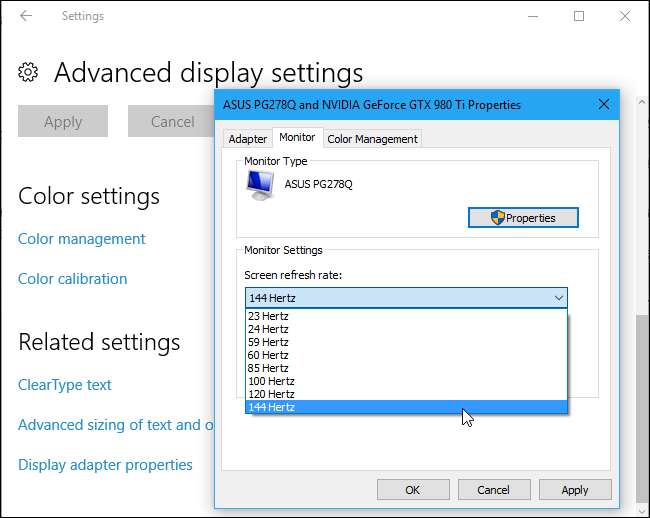
Task: Select the Monitor tab
Action: click(297, 138)
